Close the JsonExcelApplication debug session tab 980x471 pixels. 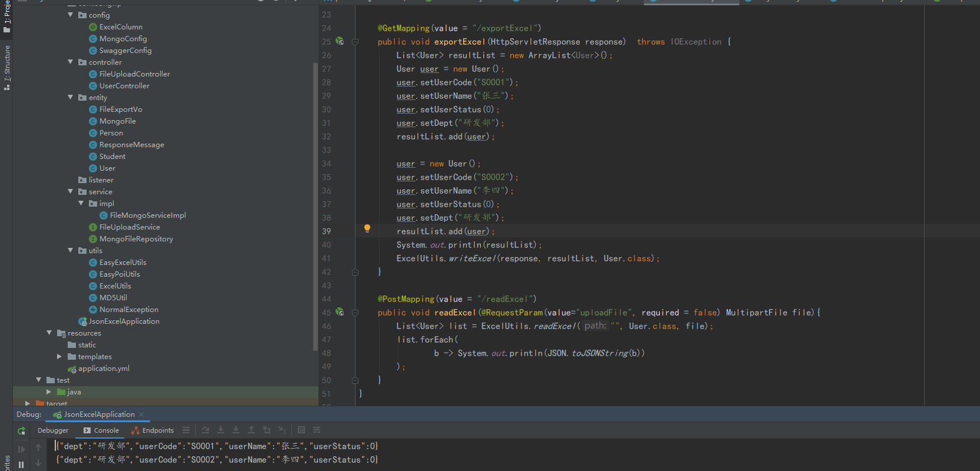tap(141, 414)
